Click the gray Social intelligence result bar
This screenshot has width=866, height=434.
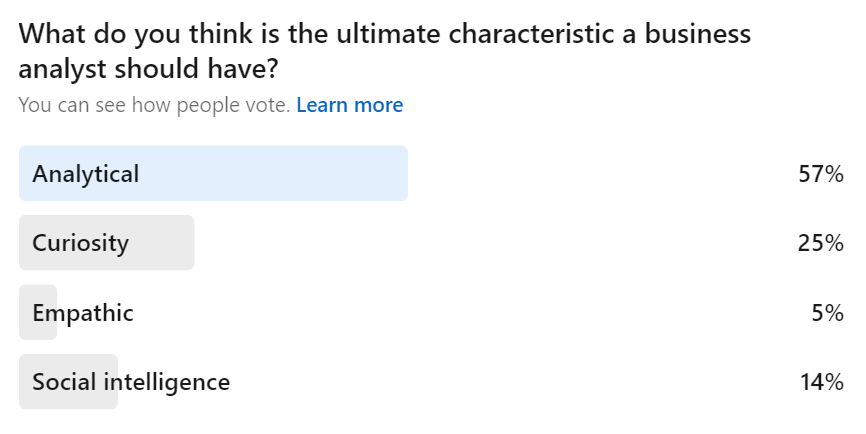[68, 382]
